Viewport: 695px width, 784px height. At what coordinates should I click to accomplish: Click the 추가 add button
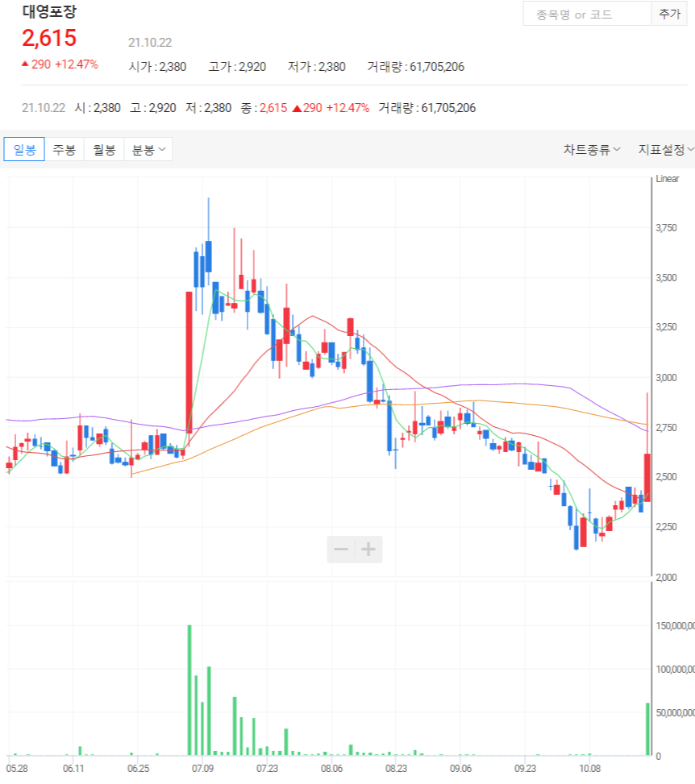tap(669, 14)
